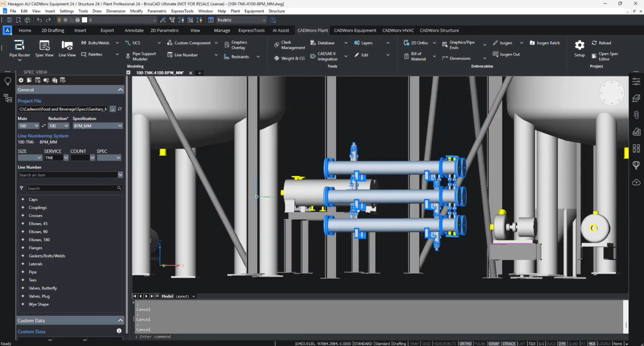Viewport: 644px width, 346px height.
Task: Toggle POLAR tracking in status bar
Action: pyautogui.click(x=479, y=343)
